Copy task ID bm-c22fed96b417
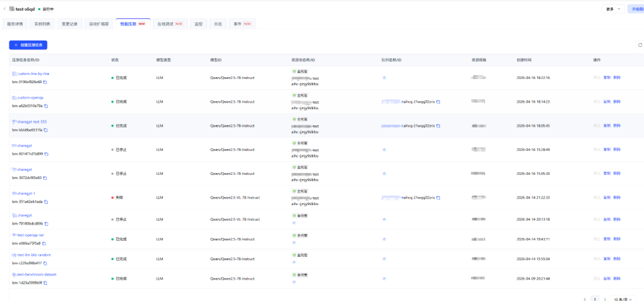This screenshot has width=644, height=301. point(45,263)
